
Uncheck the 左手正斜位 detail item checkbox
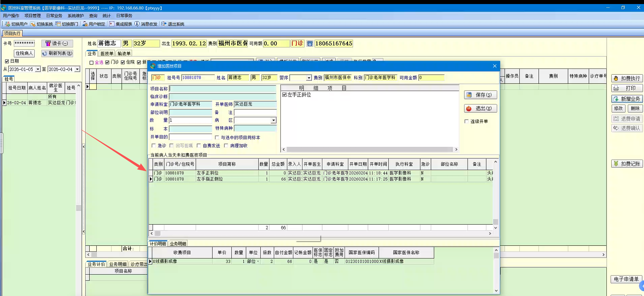click(285, 95)
